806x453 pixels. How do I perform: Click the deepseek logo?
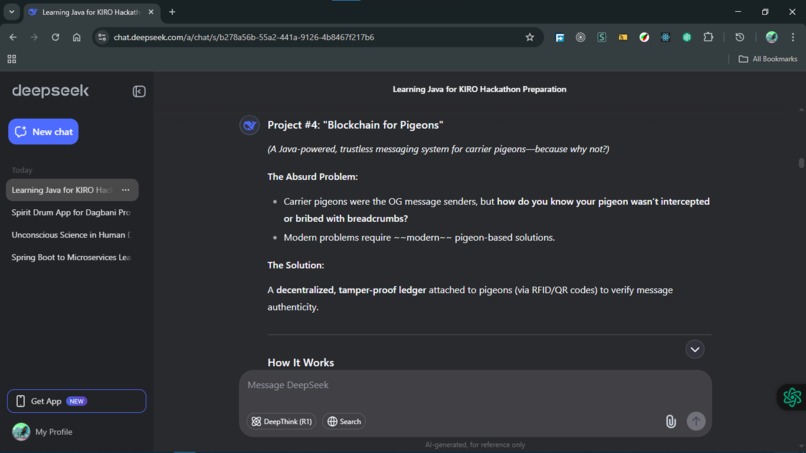click(50, 90)
